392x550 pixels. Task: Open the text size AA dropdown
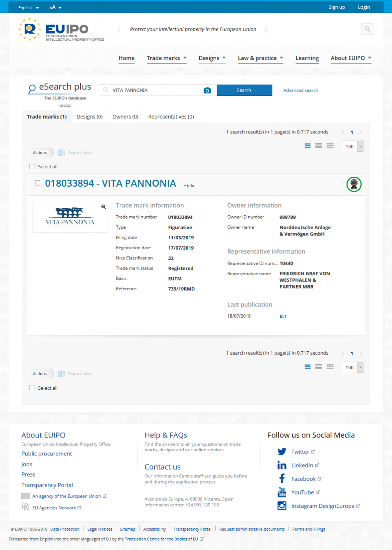(55, 8)
